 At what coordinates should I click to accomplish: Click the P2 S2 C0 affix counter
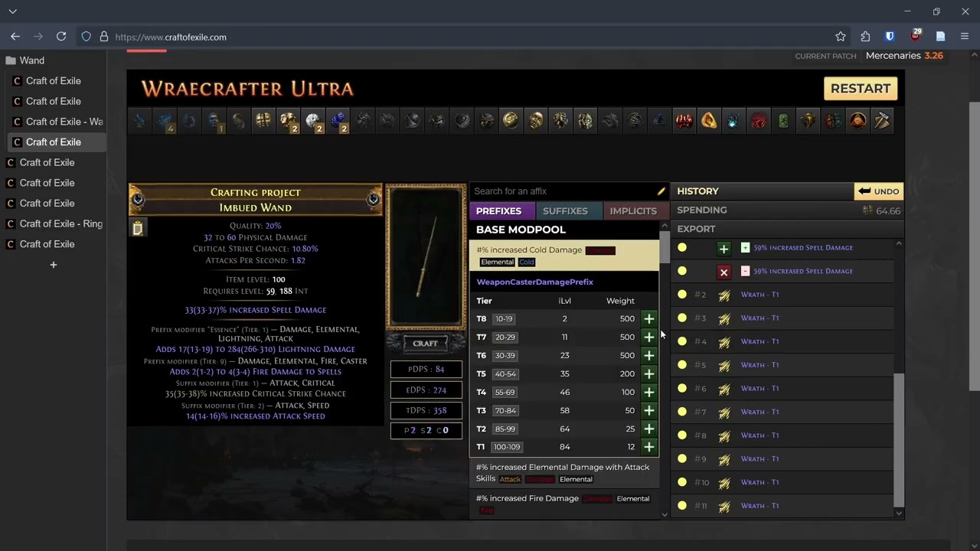pos(426,431)
